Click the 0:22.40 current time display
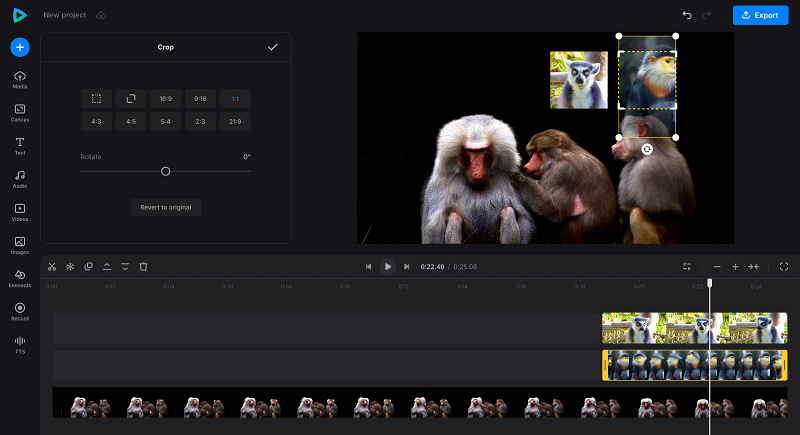 click(432, 267)
